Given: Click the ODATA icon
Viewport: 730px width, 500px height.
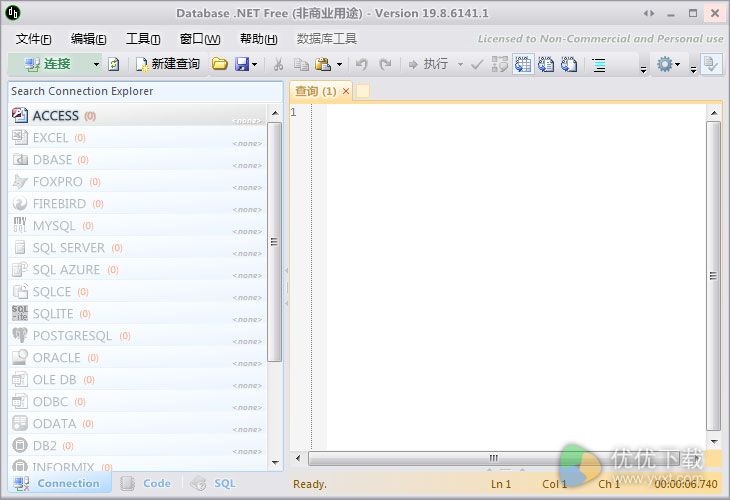Looking at the screenshot, I should click(x=20, y=423).
